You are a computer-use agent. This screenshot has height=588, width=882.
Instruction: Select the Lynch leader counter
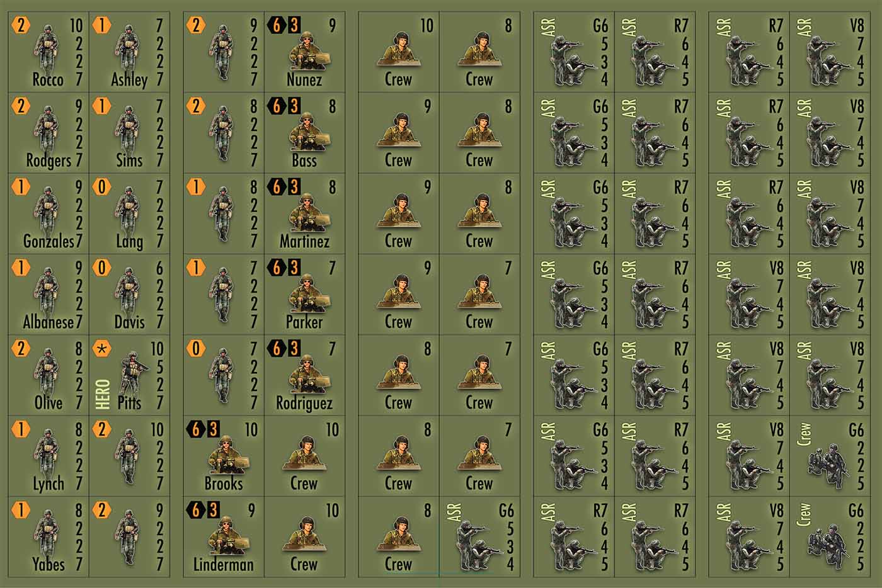(x=49, y=456)
